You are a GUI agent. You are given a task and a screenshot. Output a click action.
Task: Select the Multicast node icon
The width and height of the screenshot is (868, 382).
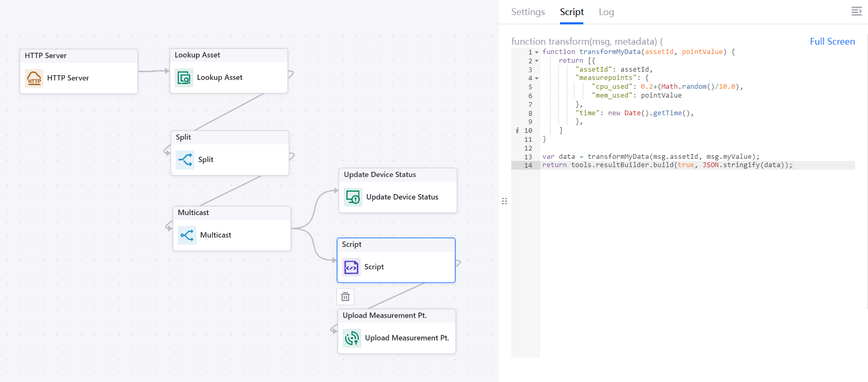(187, 235)
